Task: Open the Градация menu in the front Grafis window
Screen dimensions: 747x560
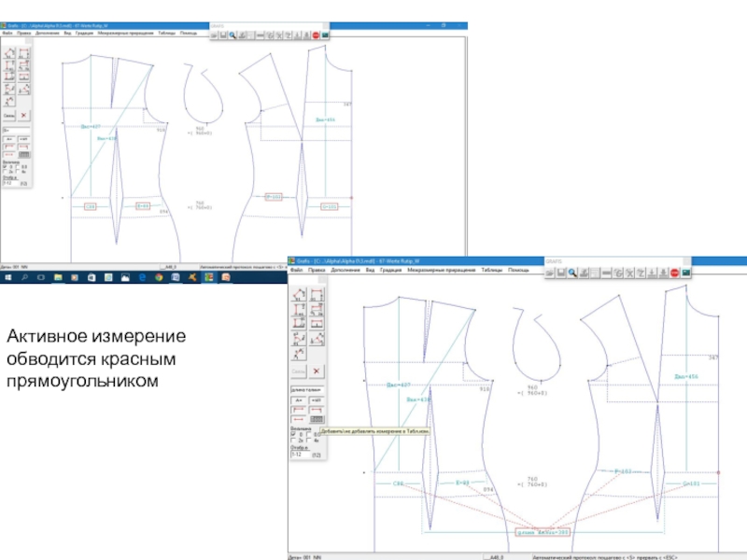Action: click(390, 270)
